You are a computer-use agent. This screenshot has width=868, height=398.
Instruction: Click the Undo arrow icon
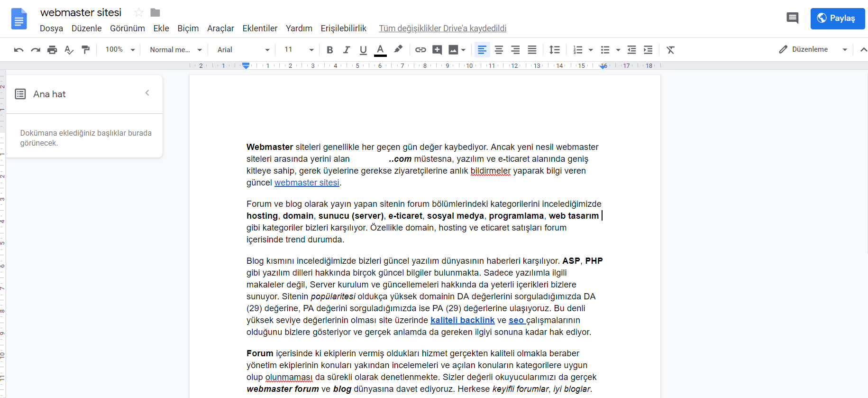(x=19, y=50)
